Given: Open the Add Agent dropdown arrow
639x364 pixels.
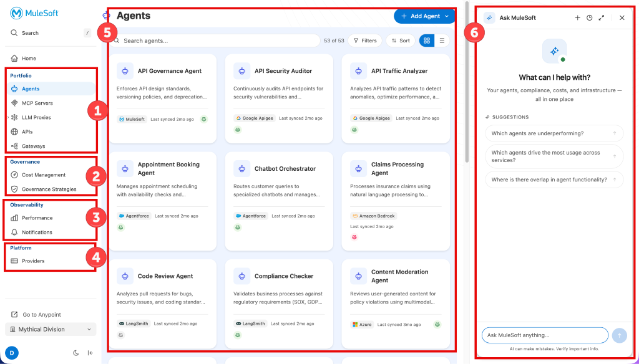Looking at the screenshot, I should click(x=447, y=16).
